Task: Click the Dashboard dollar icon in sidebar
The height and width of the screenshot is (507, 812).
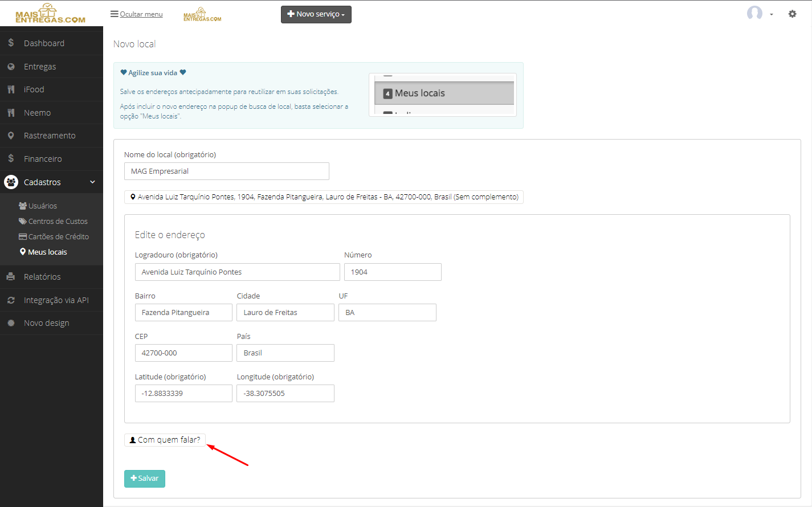Action: 11,43
